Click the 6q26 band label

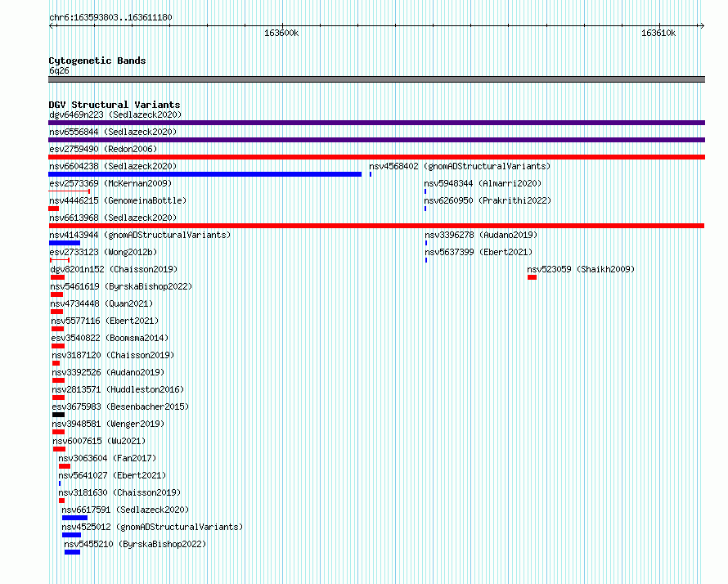pyautogui.click(x=59, y=70)
